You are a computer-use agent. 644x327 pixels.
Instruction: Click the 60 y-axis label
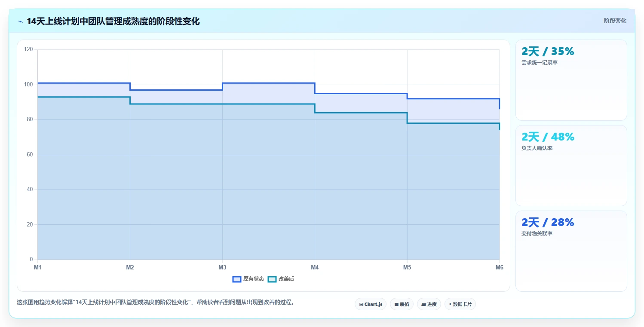[30, 155]
